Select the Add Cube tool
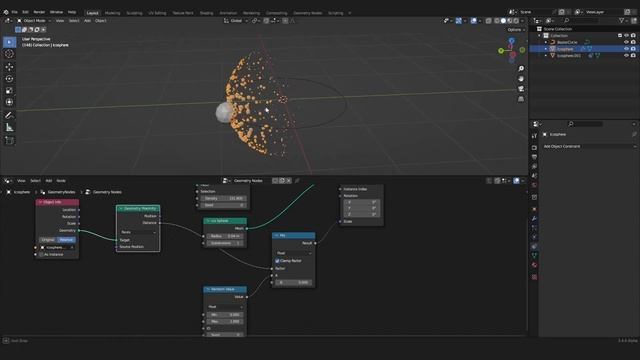The width and height of the screenshot is (640, 360). tap(9, 141)
